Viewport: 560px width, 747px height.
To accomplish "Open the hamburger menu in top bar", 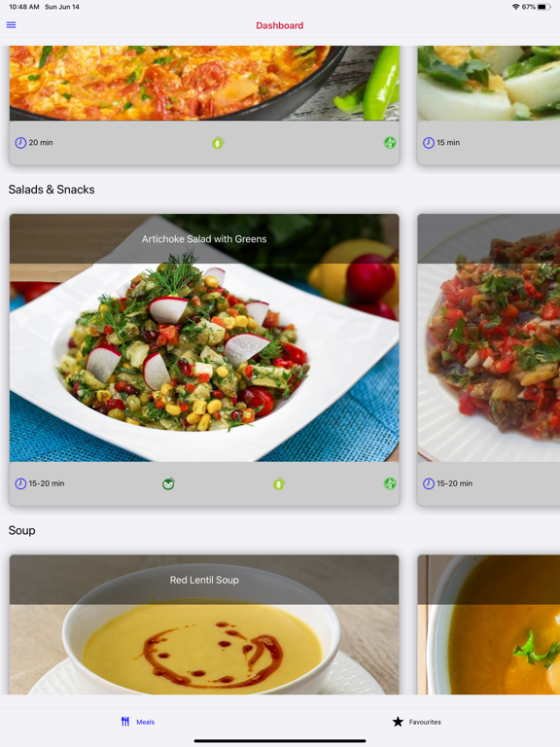I will (11, 24).
